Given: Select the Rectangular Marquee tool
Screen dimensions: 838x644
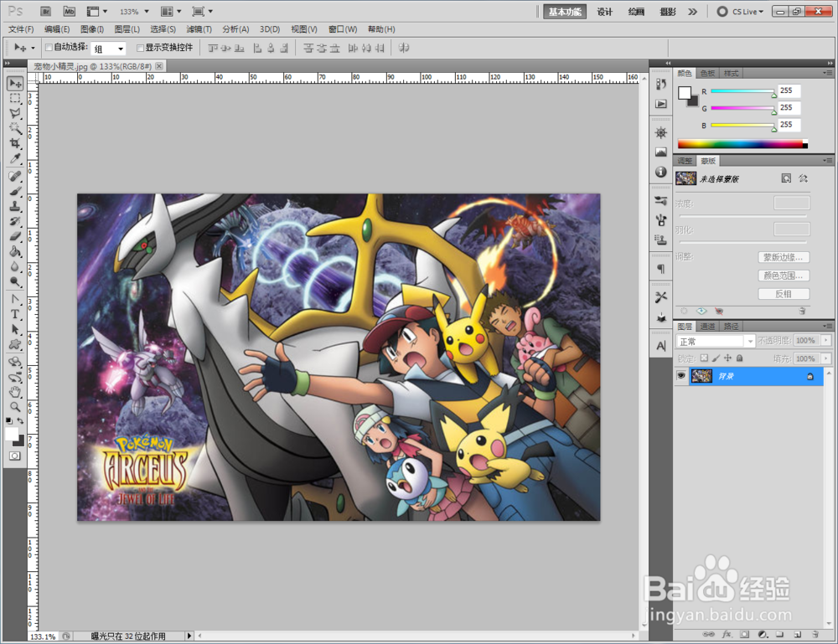Looking at the screenshot, I should click(15, 98).
